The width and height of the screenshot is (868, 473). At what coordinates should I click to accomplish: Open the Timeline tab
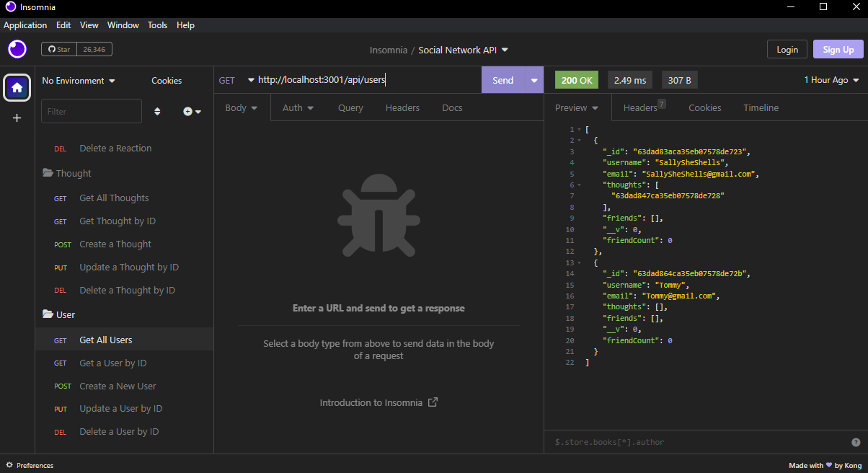(x=761, y=107)
